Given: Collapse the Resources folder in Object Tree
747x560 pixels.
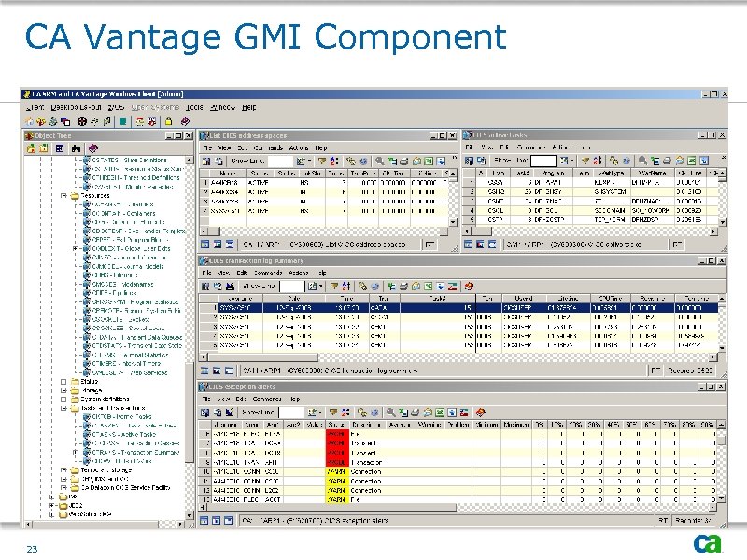Looking at the screenshot, I should point(63,196).
